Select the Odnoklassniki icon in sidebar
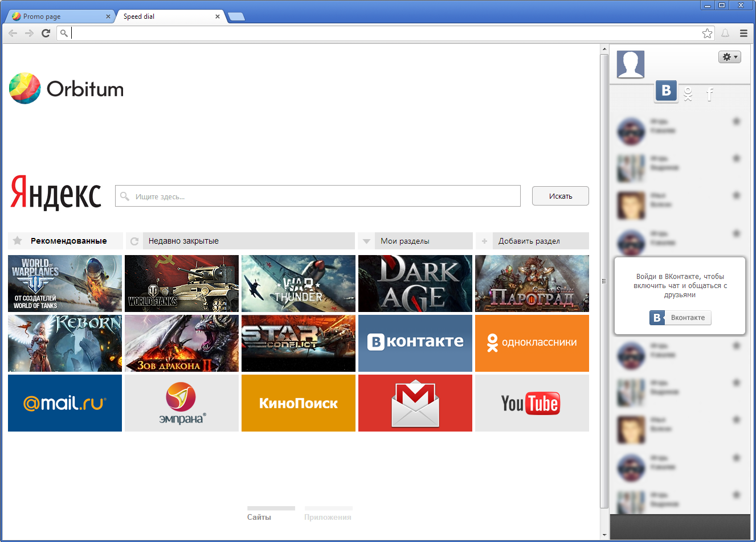 688,95
